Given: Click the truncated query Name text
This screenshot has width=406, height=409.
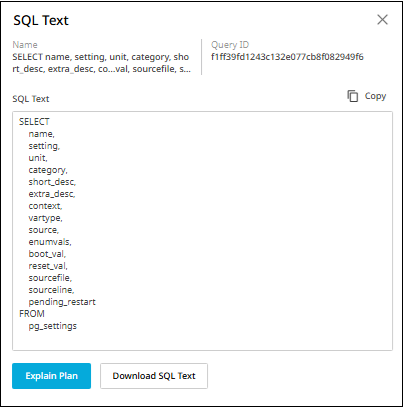Looking at the screenshot, I should click(101, 63).
